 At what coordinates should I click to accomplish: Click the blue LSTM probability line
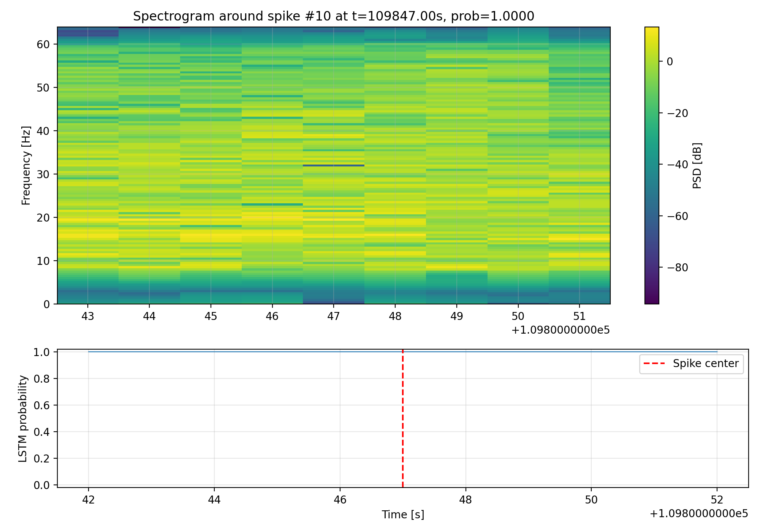(228, 352)
